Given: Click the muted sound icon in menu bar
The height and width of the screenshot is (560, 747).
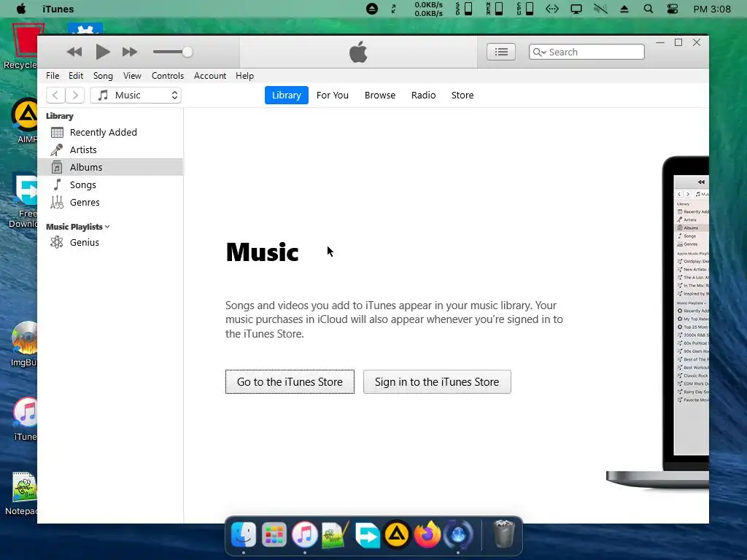Looking at the screenshot, I should (600, 9).
